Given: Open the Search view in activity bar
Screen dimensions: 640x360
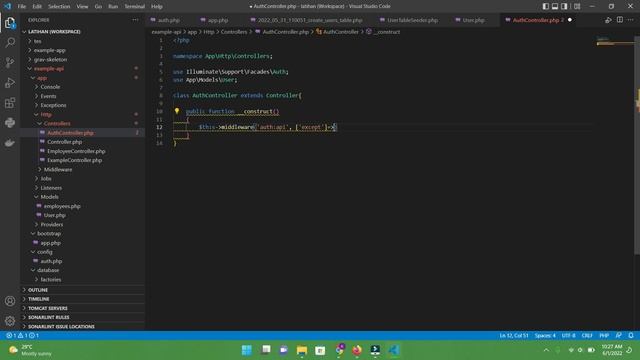Looking at the screenshot, I should coord(10,42).
